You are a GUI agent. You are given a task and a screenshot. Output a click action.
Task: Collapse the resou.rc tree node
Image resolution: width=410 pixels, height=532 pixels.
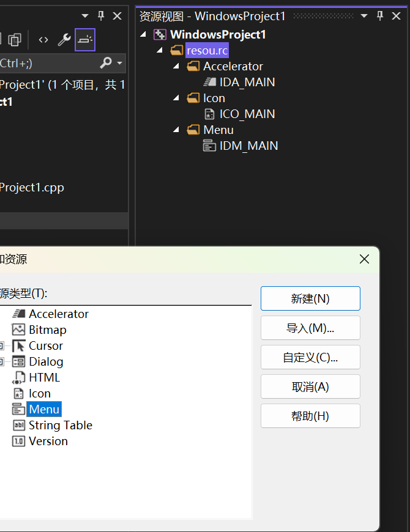[160, 50]
